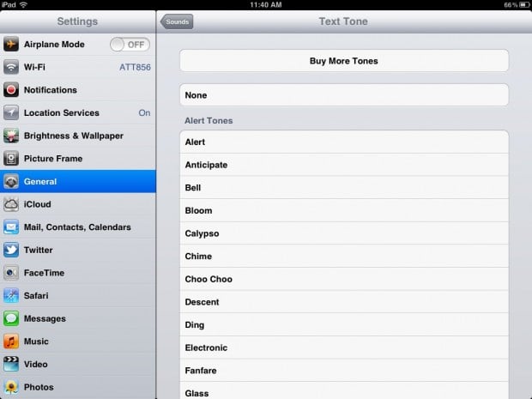Tap the Alert Tones section header

[x=209, y=120]
